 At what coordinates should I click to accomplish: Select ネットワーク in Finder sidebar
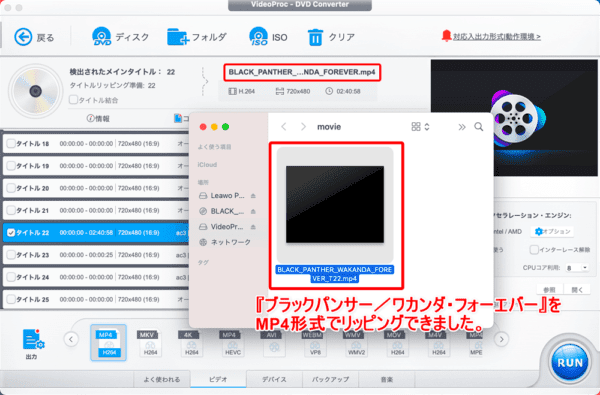click(225, 242)
